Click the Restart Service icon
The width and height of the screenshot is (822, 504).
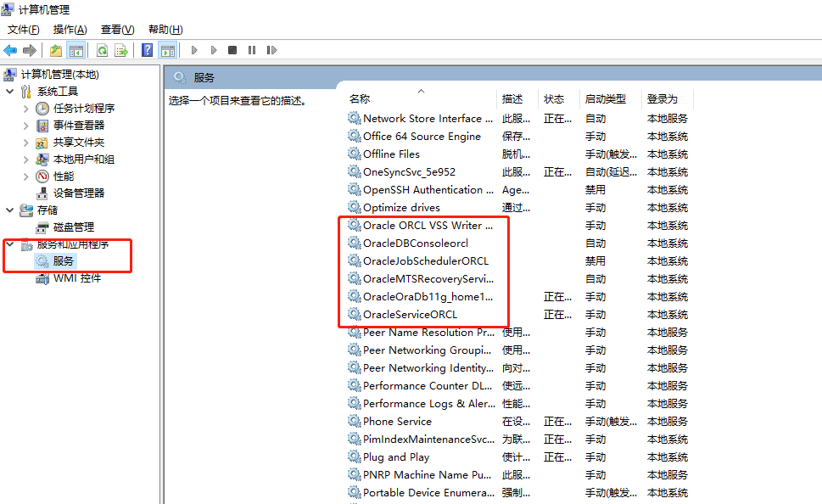tap(271, 50)
